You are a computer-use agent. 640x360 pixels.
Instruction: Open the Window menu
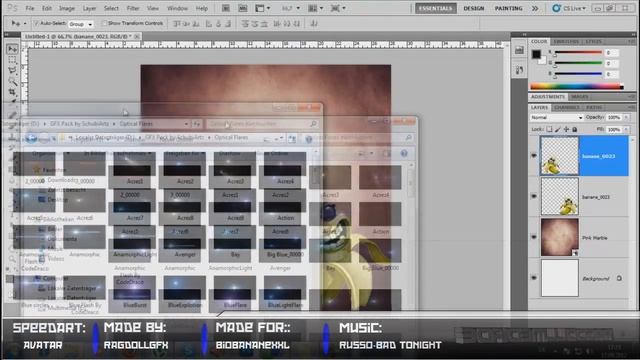point(178,8)
